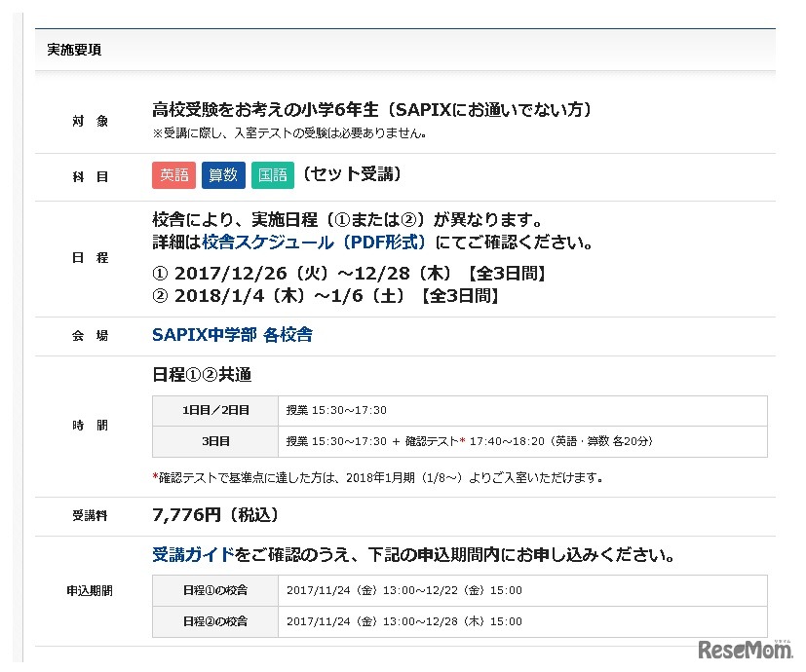Select the red 英語 subject badge
The height and width of the screenshot is (672, 806).
pos(173,175)
